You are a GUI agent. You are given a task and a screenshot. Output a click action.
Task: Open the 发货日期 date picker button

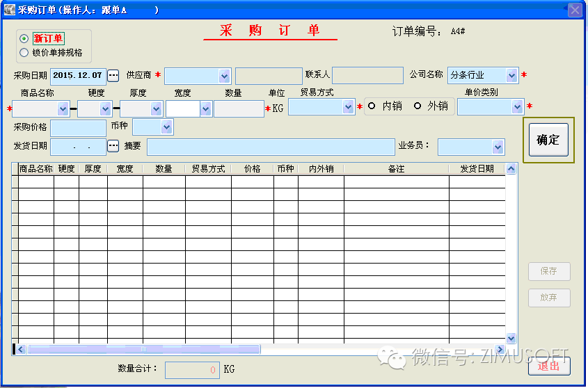click(x=113, y=146)
